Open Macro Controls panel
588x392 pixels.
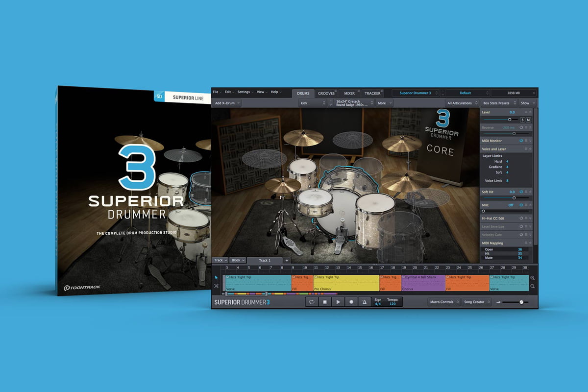pos(443,302)
